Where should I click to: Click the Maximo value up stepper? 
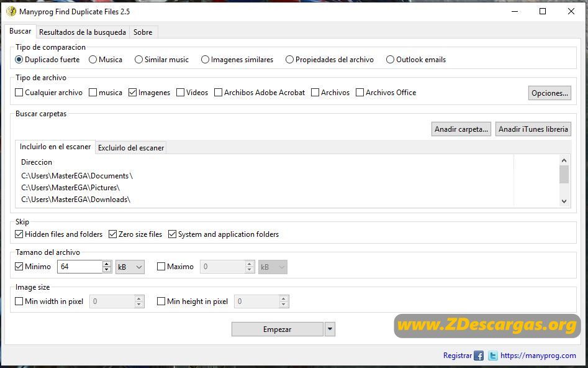point(250,264)
